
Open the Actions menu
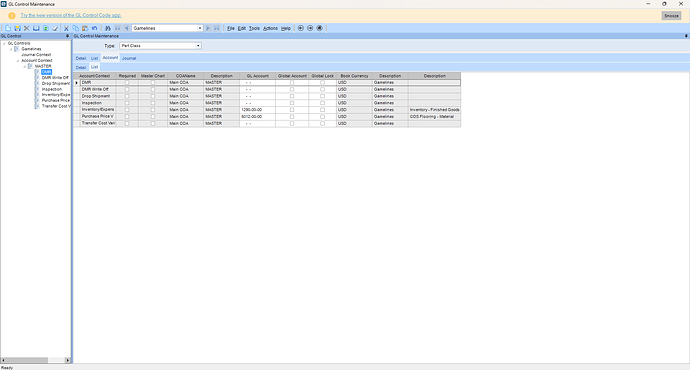[x=270, y=28]
